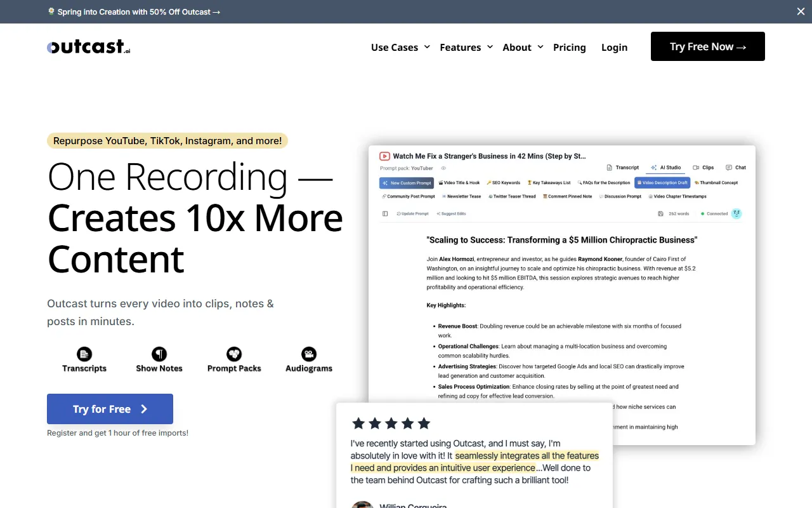Click the Show Notes icon
The height and width of the screenshot is (508, 812).
point(159,354)
